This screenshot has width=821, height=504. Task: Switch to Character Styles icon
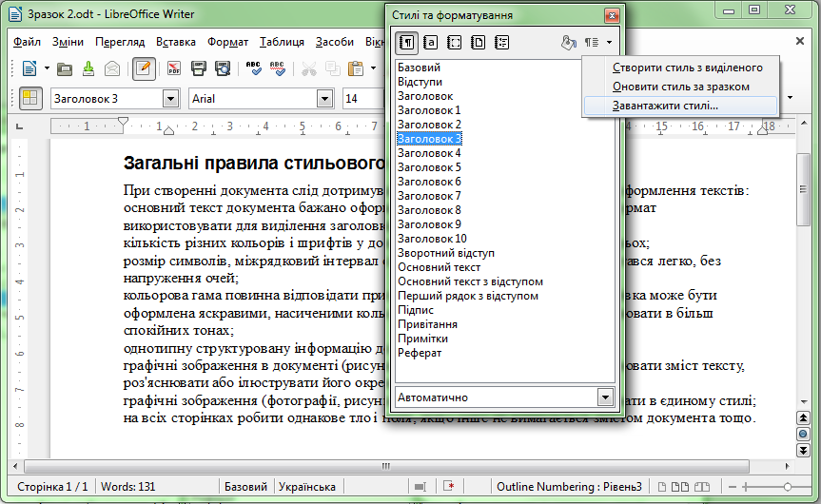(430, 43)
